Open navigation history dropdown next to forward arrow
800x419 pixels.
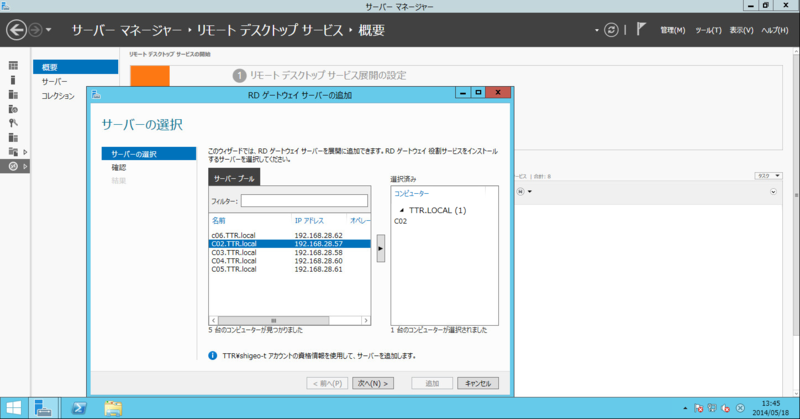click(48, 30)
